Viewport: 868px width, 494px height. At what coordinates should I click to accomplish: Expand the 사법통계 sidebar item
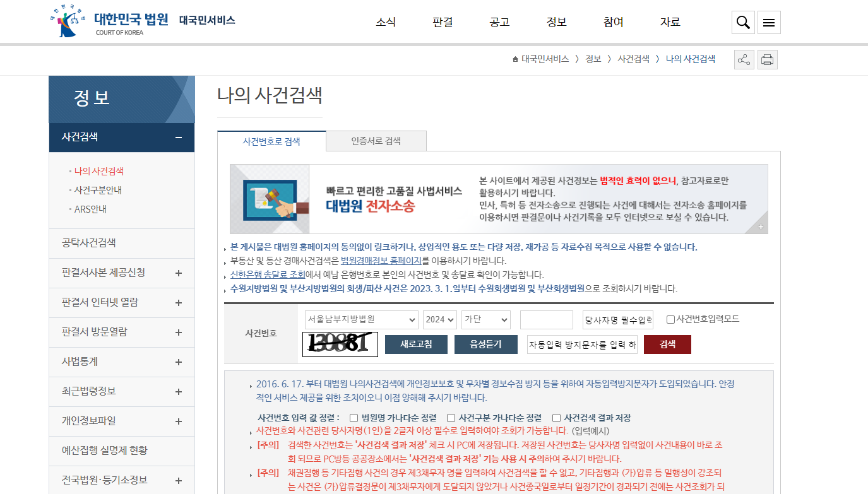coord(179,362)
